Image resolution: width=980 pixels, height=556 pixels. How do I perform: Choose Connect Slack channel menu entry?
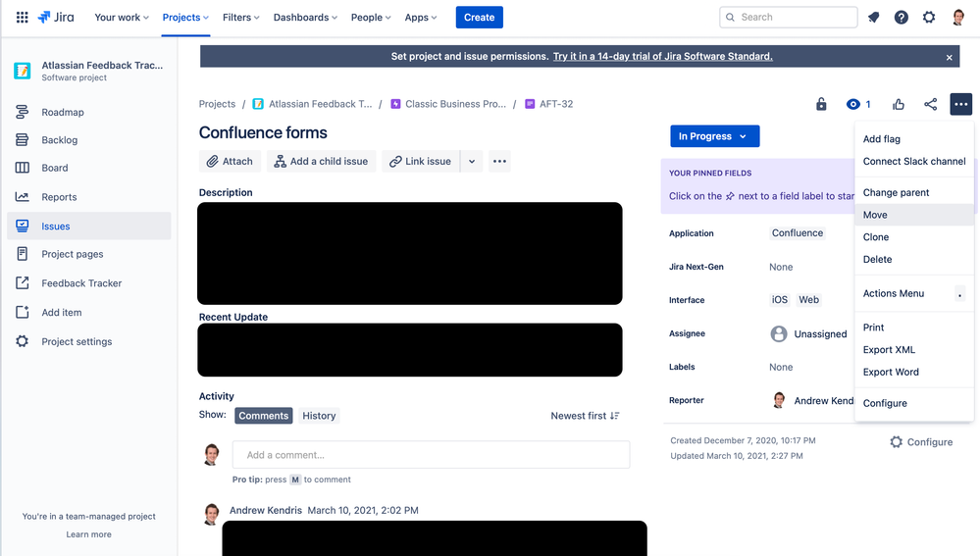coord(913,161)
